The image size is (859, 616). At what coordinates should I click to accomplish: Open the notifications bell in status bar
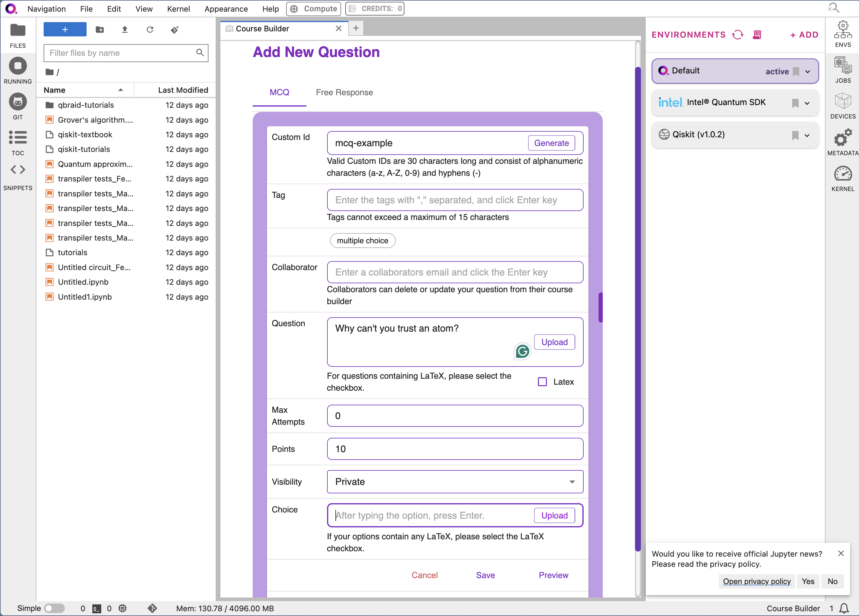click(844, 608)
